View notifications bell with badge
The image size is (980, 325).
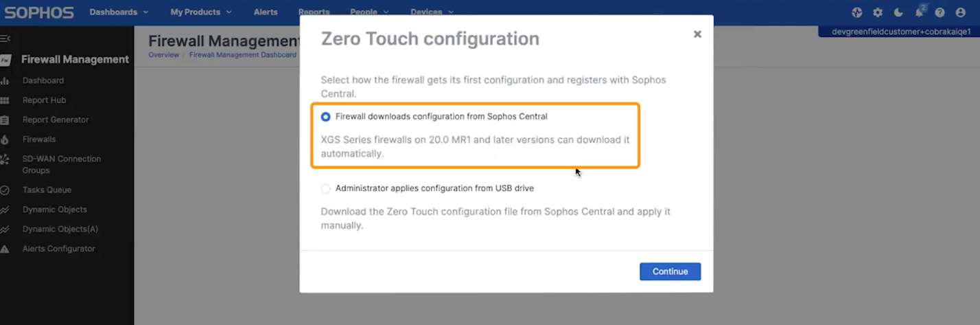tap(920, 12)
